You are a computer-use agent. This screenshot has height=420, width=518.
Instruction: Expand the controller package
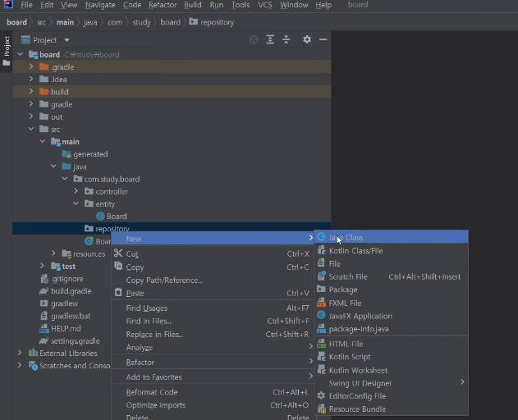click(76, 191)
